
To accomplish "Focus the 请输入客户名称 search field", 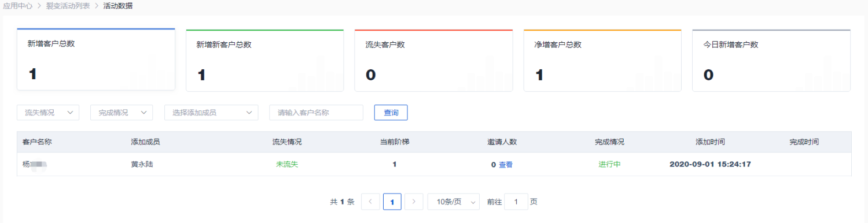I will [x=316, y=113].
